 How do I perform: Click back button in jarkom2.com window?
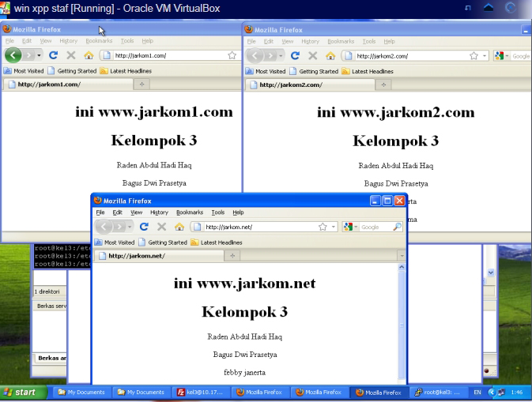[255, 55]
